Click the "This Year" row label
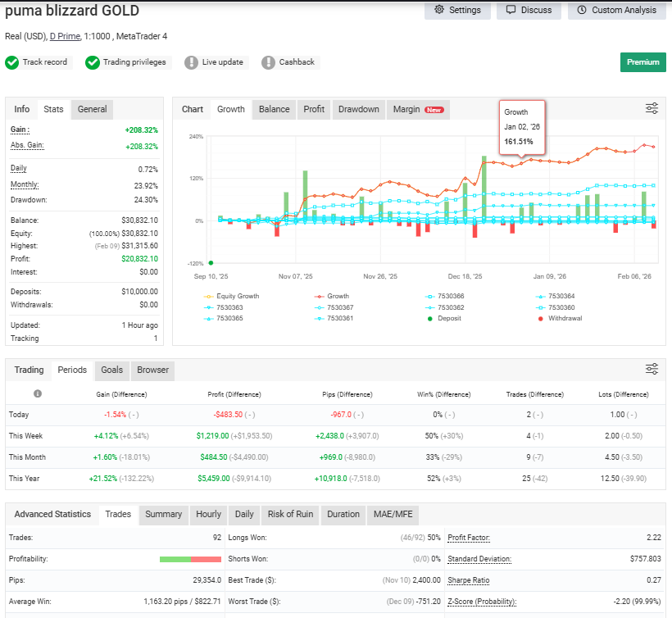This screenshot has width=672, height=618. [x=24, y=479]
